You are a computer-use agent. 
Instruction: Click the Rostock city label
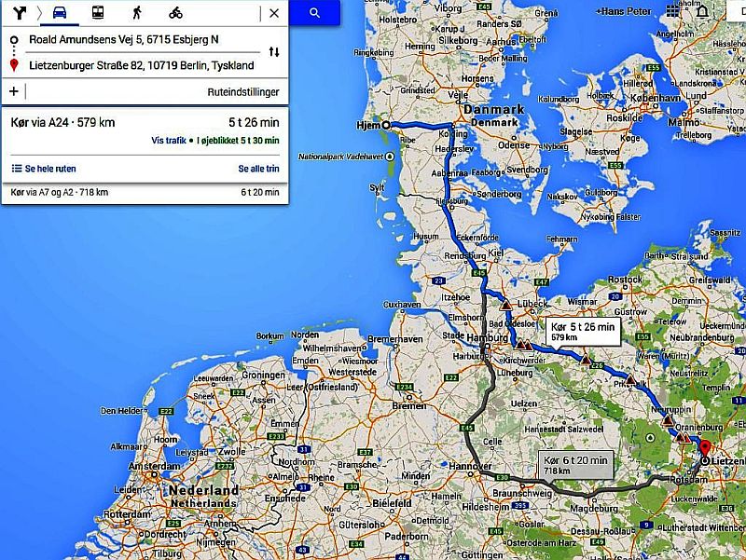click(625, 280)
